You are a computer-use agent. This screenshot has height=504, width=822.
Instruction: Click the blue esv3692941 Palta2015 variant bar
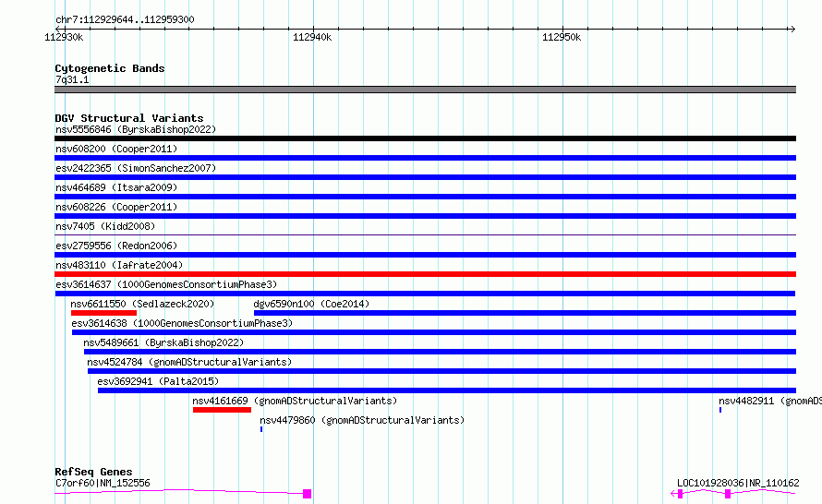pyautogui.click(x=447, y=390)
